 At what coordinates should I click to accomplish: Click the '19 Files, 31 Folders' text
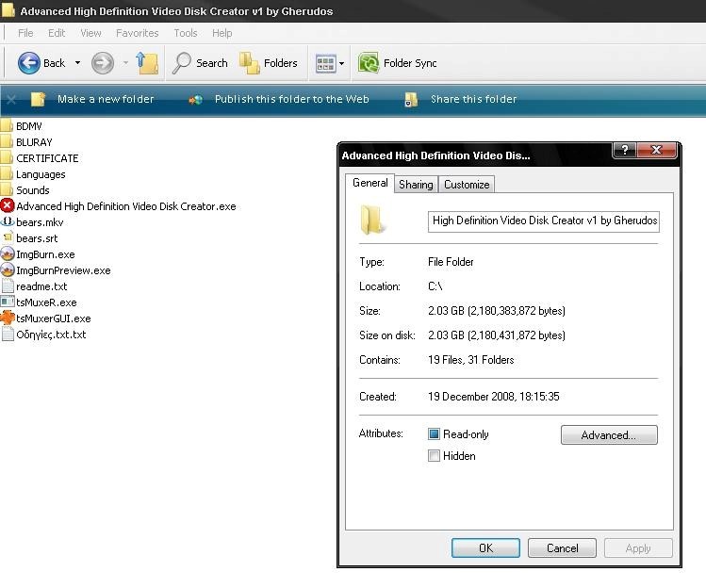(471, 360)
